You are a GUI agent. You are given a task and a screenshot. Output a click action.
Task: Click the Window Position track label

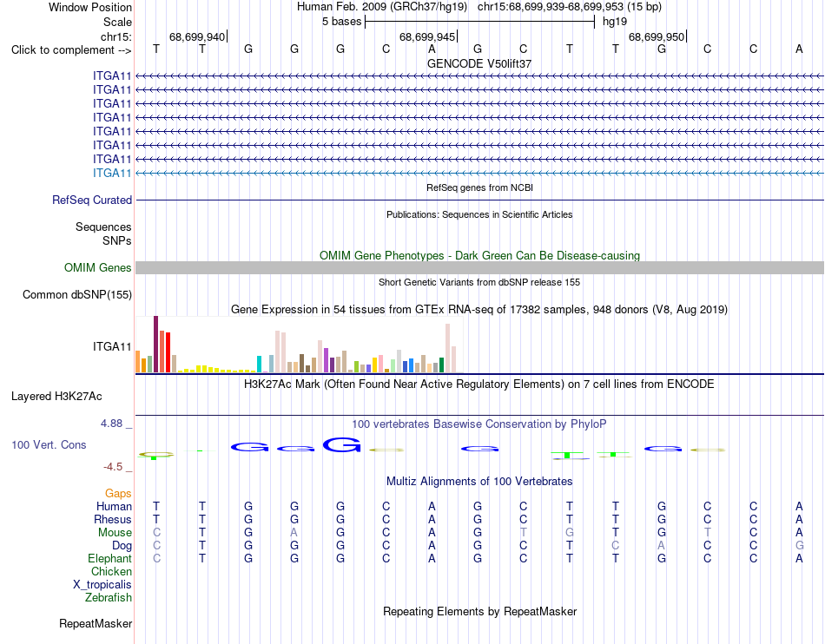point(90,7)
